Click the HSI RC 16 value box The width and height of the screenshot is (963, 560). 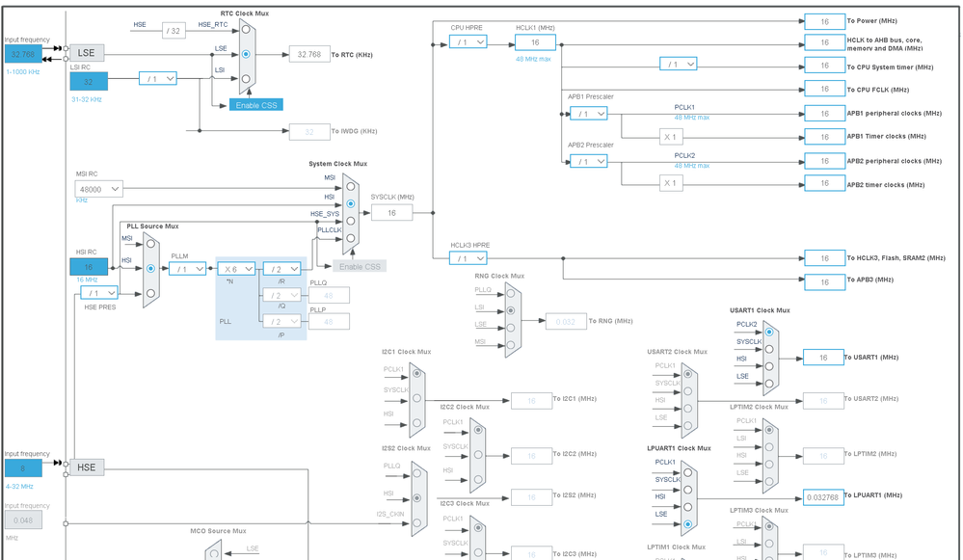(89, 266)
